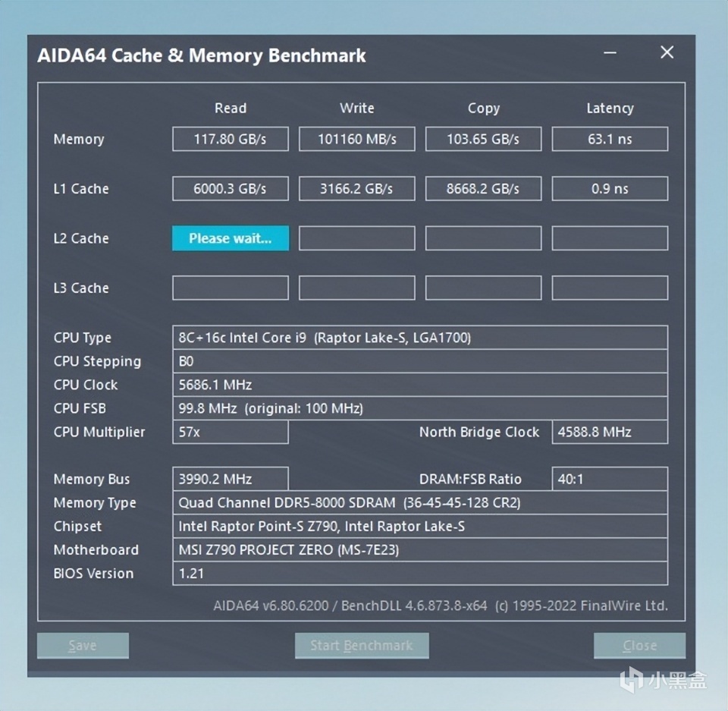This screenshot has width=728, height=711.
Task: Click the North Bridge Clock label
Action: coord(479,433)
